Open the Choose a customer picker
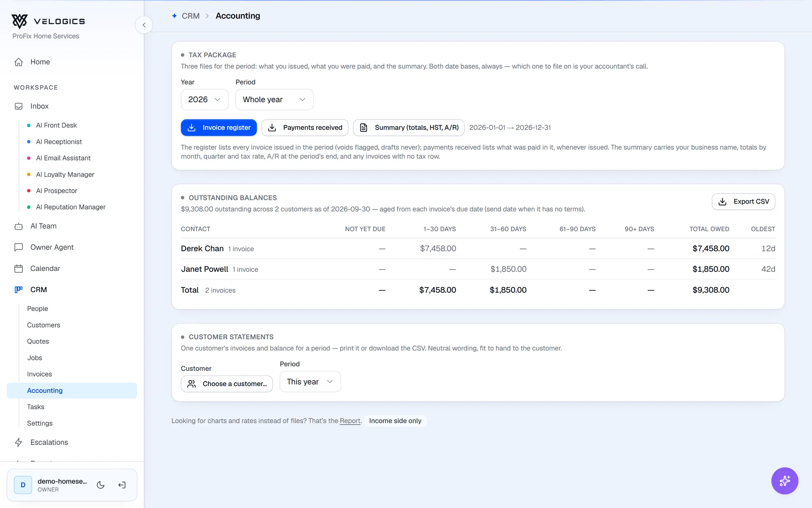 tap(227, 384)
